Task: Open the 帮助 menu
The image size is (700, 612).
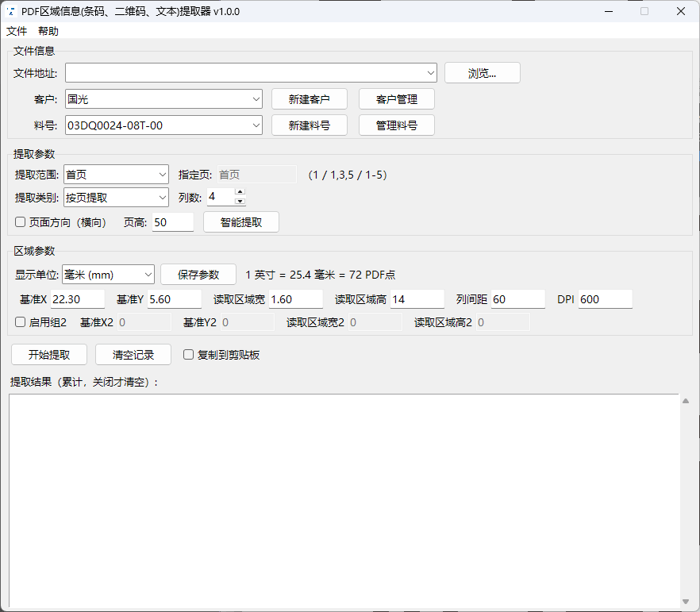Action: [48, 31]
